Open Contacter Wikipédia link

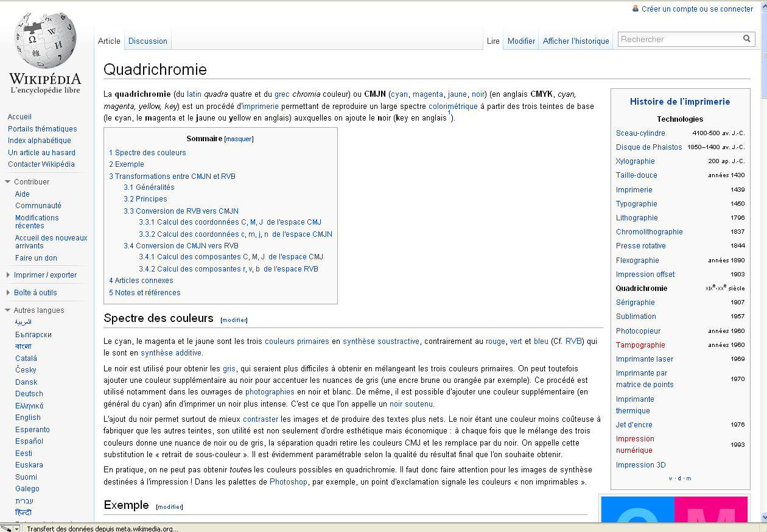pyautogui.click(x=41, y=164)
